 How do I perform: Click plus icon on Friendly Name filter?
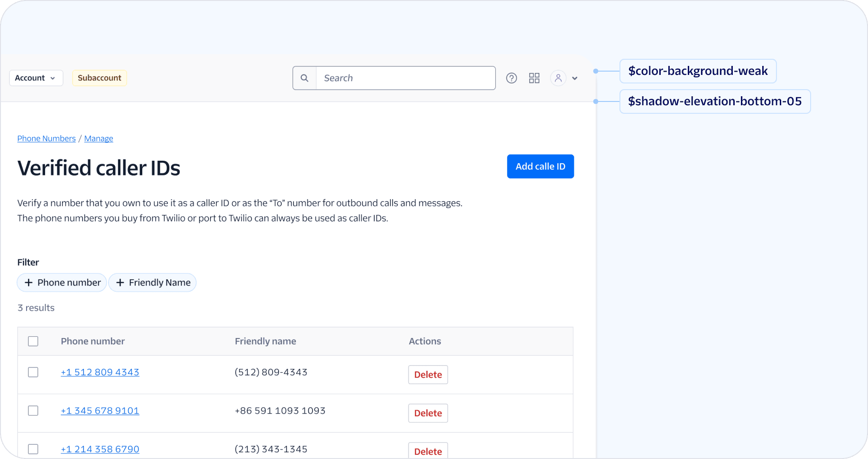coord(120,283)
